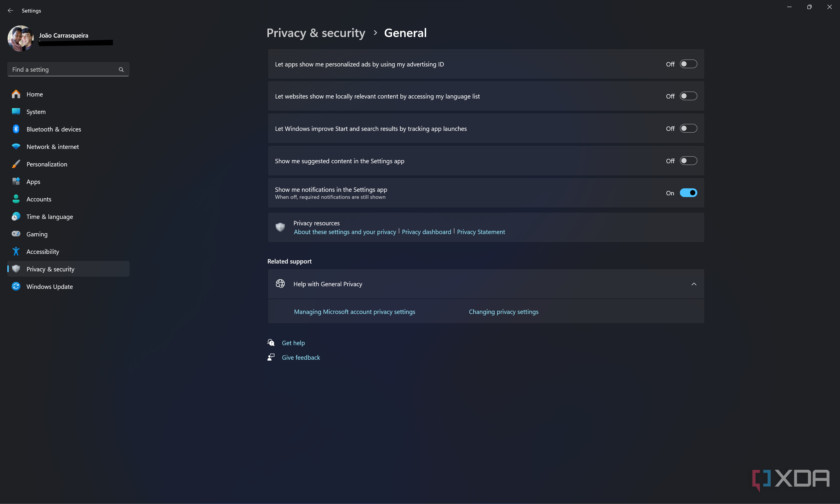Restore down the Settings window

[809, 7]
